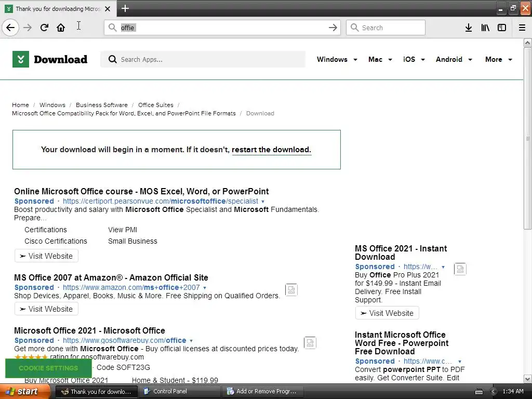Viewport: 532px width, 399px height.
Task: Toggle the sidebar view icon
Action: click(x=502, y=28)
